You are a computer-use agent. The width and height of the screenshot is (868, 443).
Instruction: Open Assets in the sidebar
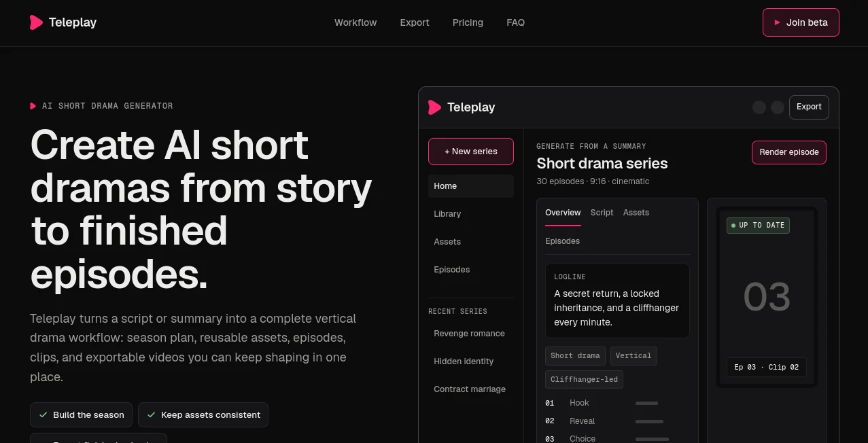point(471,242)
